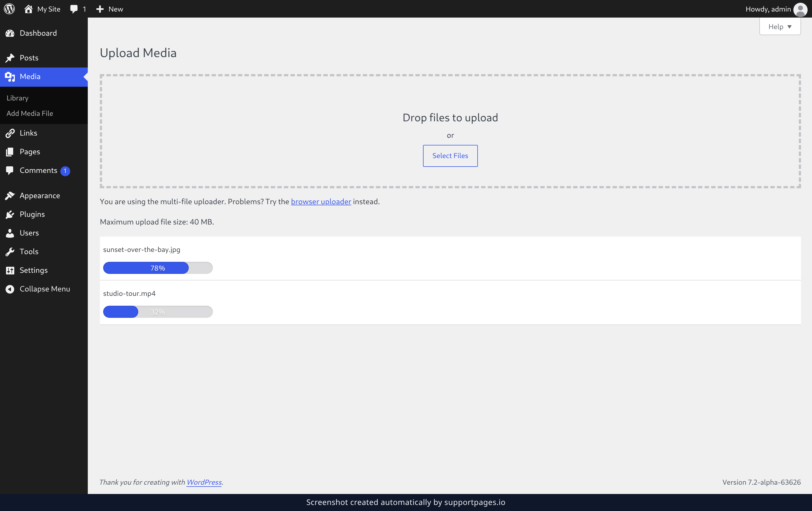The image size is (812, 511).
Task: Click the 32% upload progress bar
Action: (158, 312)
